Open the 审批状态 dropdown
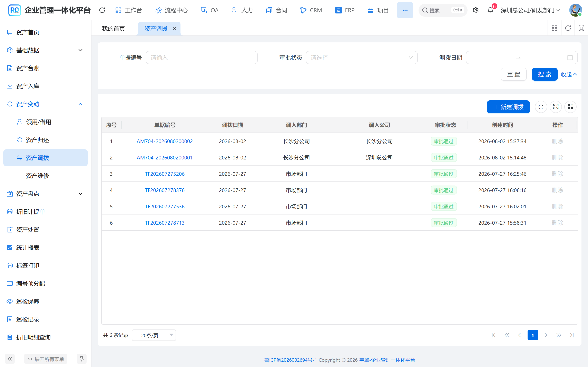The image size is (588, 367). pyautogui.click(x=362, y=57)
